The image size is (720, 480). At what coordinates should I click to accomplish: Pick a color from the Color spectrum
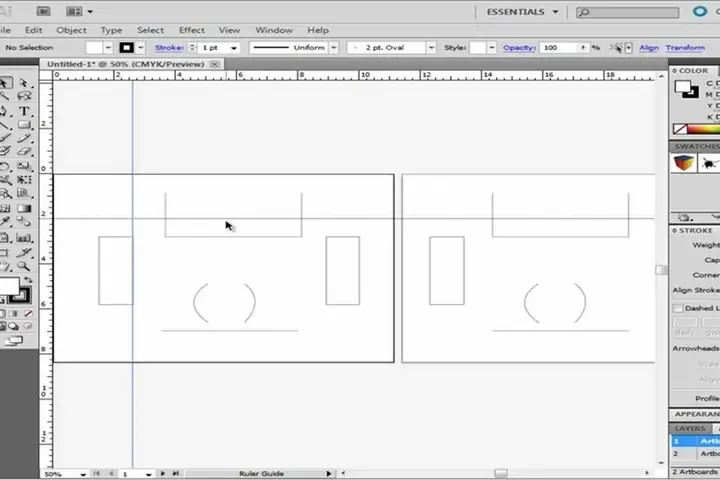pyautogui.click(x=703, y=130)
